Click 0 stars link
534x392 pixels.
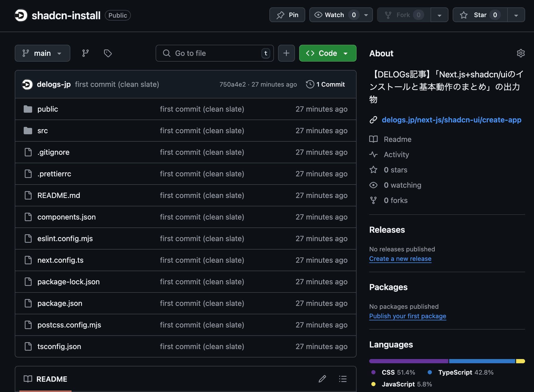point(396,170)
